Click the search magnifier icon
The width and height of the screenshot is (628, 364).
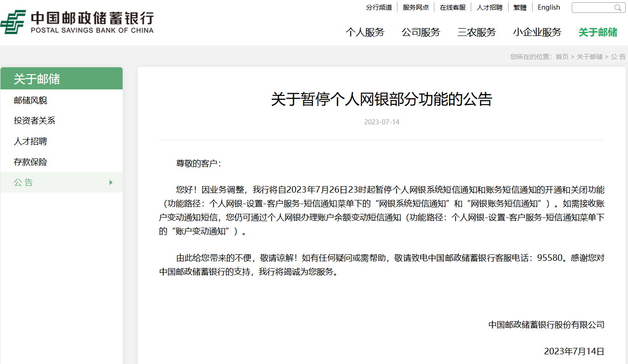coord(617,8)
